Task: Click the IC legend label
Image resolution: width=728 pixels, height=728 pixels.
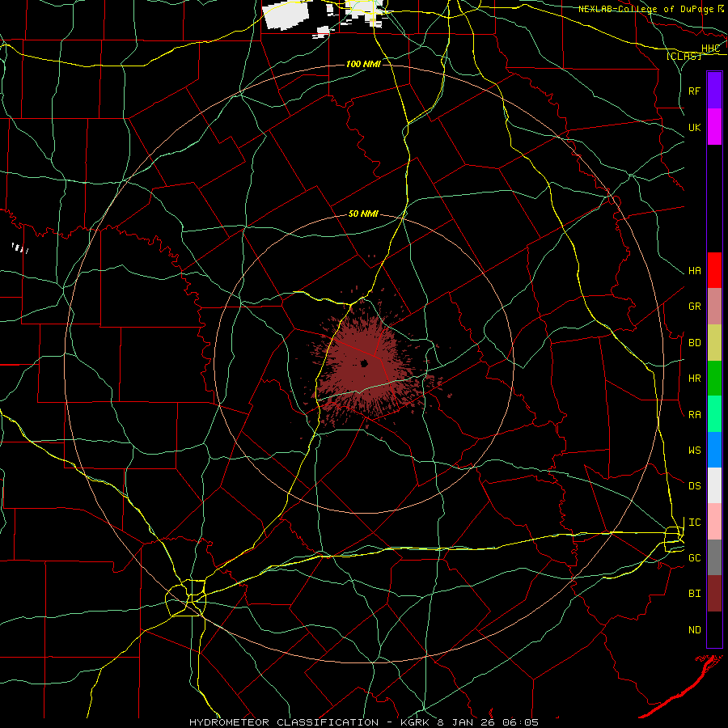Action: (694, 523)
